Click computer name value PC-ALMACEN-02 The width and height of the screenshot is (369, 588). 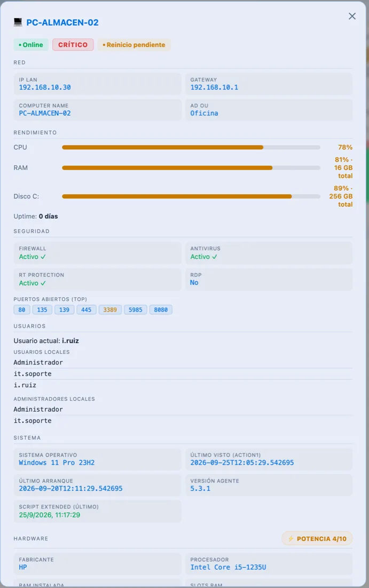[x=45, y=113]
